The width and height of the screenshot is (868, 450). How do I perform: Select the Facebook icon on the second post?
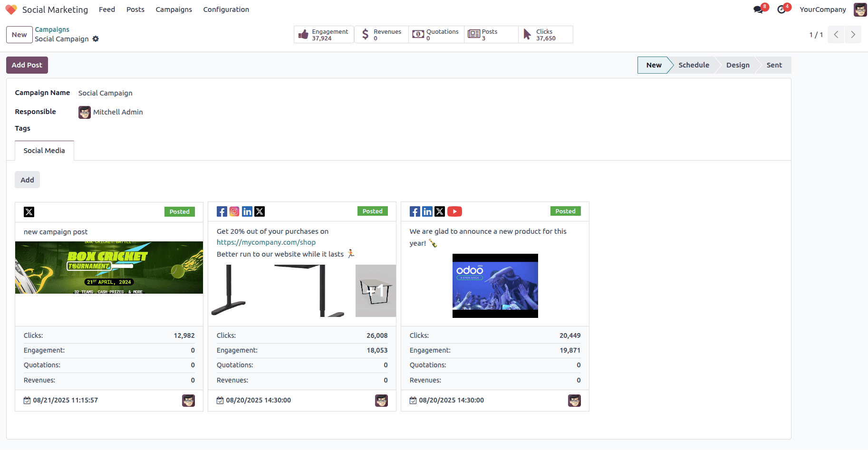point(222,211)
